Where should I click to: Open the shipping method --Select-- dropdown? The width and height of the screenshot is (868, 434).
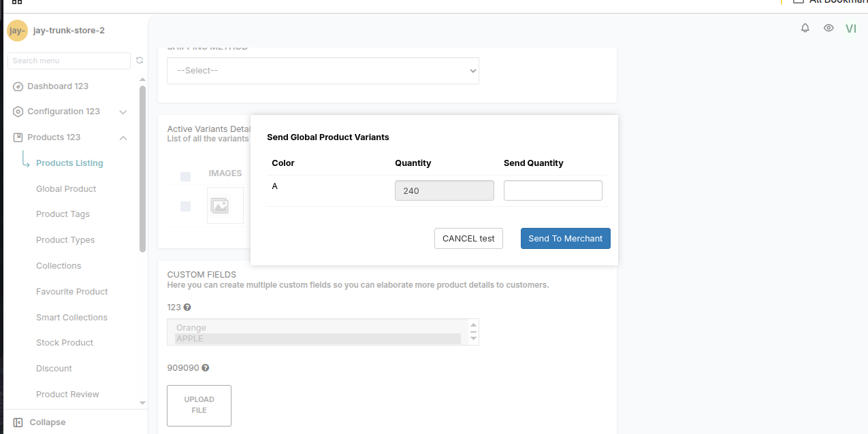point(323,71)
